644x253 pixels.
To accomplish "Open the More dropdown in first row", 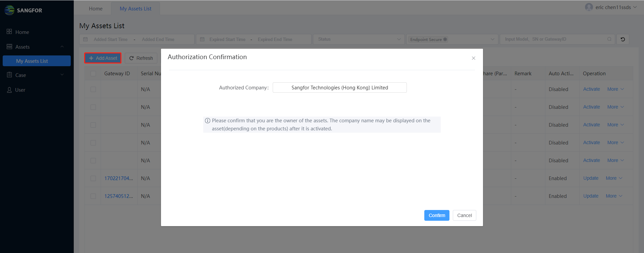I will 615,89.
